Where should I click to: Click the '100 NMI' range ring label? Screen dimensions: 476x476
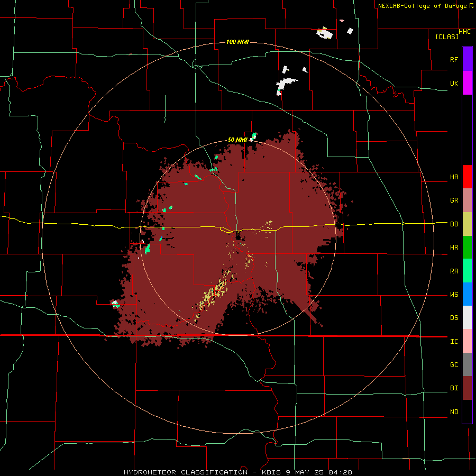[x=237, y=42]
